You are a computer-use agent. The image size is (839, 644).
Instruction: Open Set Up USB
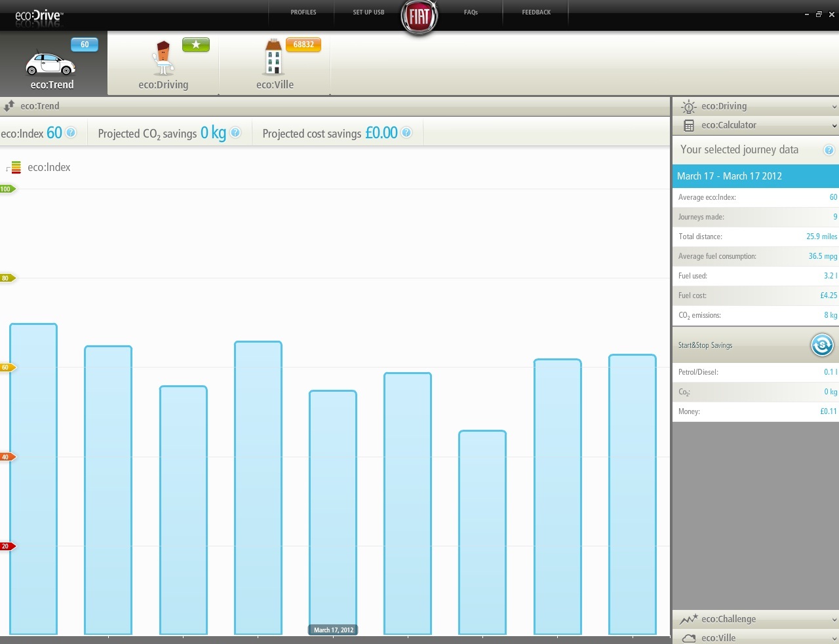click(x=368, y=12)
